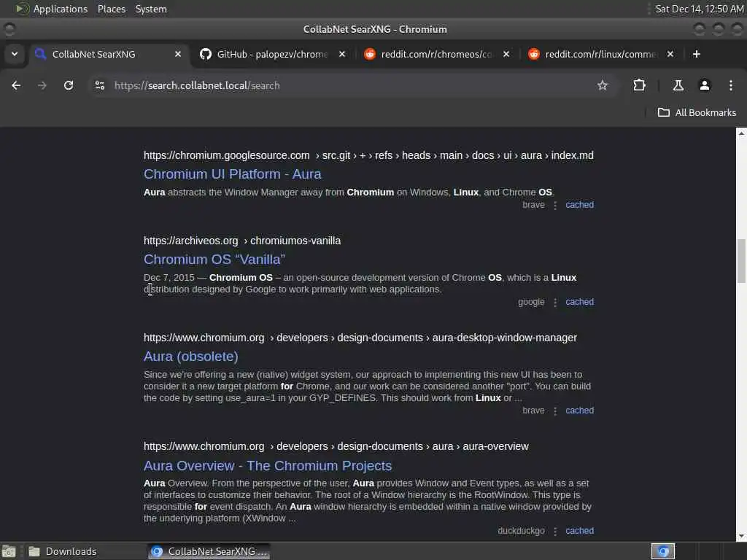Open cached link for Chromium OS Vanilla result
This screenshot has height=560, width=747.
click(579, 302)
